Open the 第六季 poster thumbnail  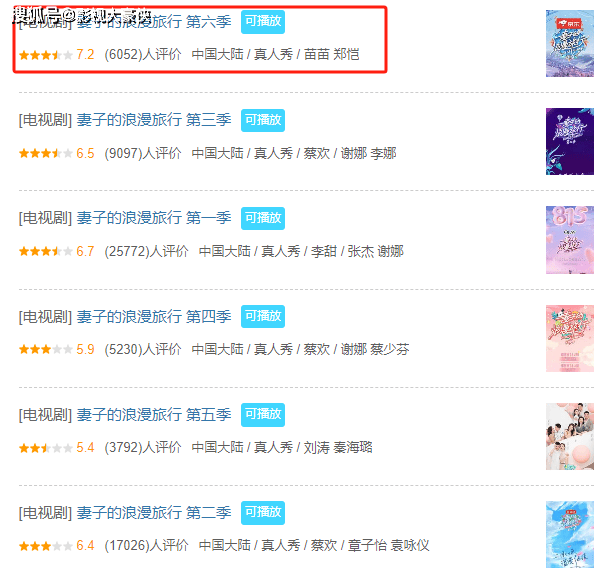(570, 43)
